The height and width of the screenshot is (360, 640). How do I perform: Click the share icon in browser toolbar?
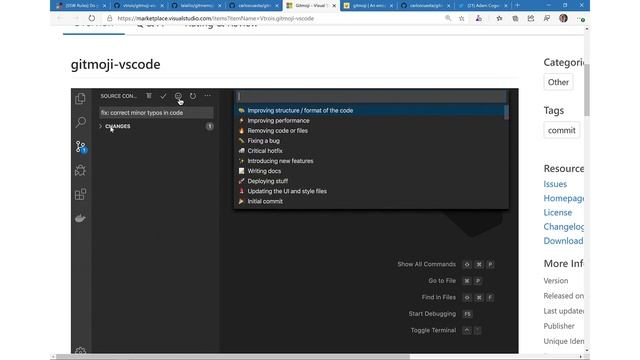[x=531, y=18]
